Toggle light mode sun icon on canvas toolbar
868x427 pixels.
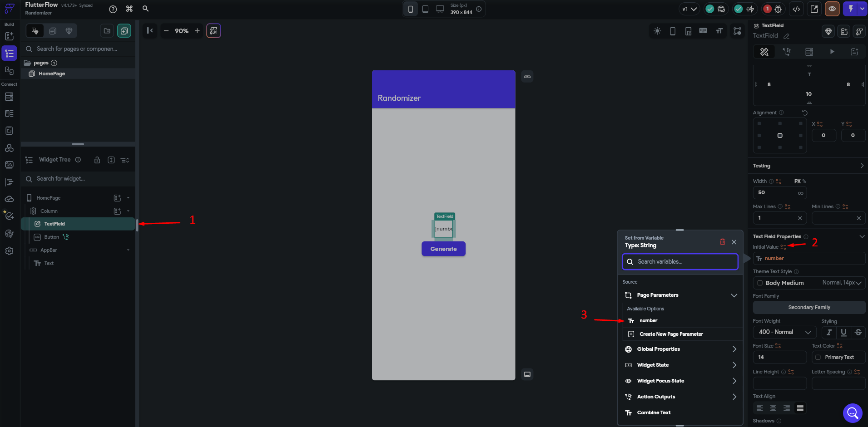[x=657, y=31]
